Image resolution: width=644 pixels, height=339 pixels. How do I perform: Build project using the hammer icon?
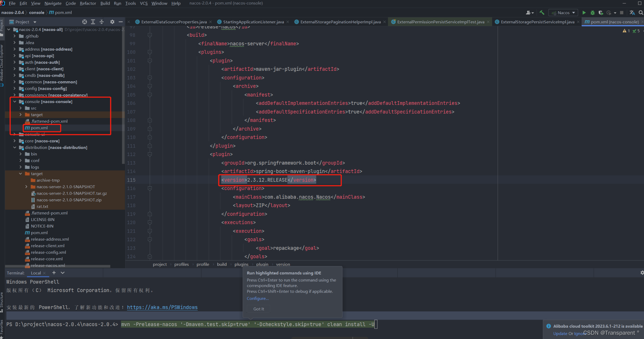click(542, 13)
